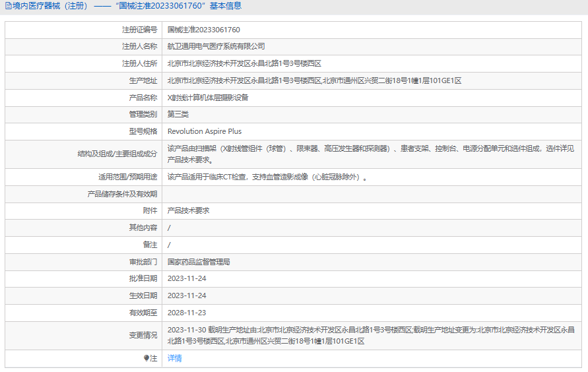The height and width of the screenshot is (372, 588).
Task: Click the 适用范围/预期用途 description text
Action: pyautogui.click(x=267, y=177)
